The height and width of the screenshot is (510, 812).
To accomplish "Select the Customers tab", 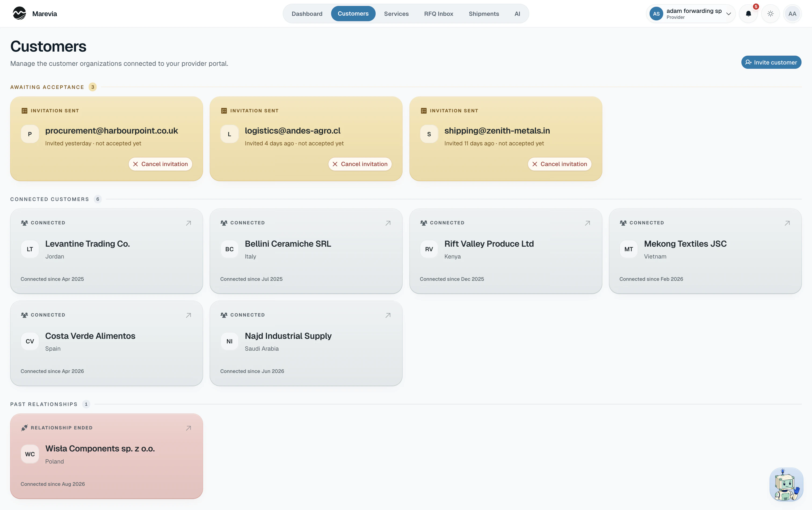I will [353, 13].
